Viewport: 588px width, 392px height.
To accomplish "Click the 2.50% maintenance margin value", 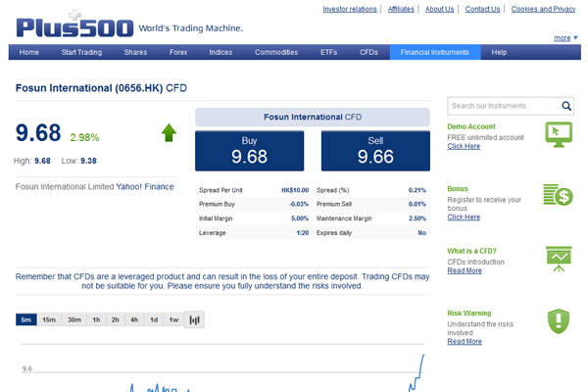I will click(x=417, y=219).
